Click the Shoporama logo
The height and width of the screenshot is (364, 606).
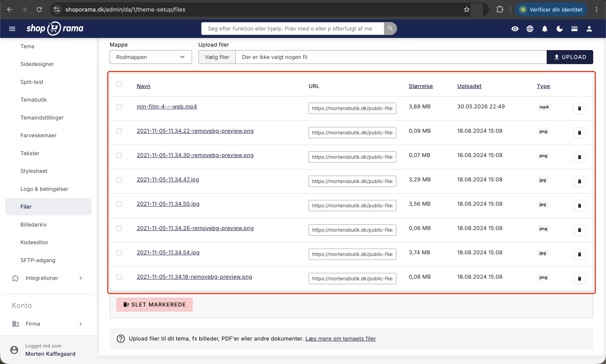click(x=55, y=28)
